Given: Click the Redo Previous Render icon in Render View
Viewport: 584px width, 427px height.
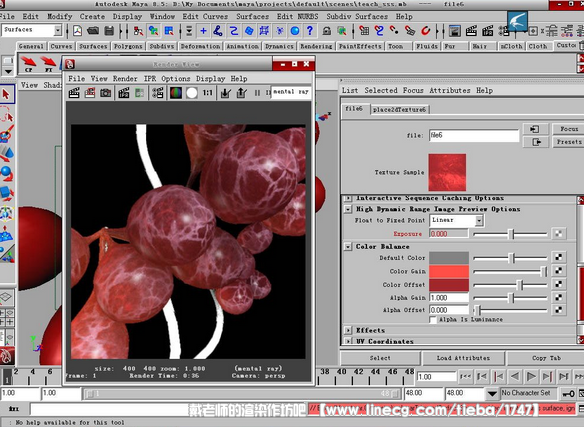Looking at the screenshot, I should click(x=74, y=93).
